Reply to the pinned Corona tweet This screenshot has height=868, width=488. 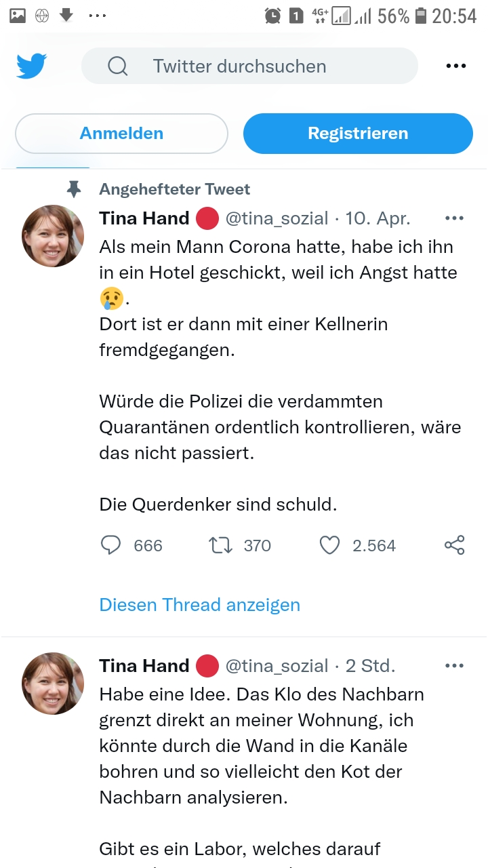coord(110,545)
